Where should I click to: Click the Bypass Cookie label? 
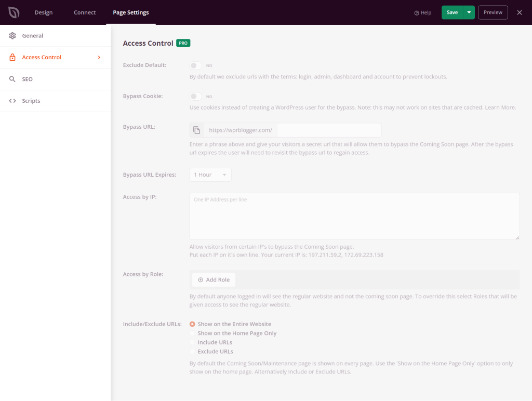pyautogui.click(x=143, y=96)
